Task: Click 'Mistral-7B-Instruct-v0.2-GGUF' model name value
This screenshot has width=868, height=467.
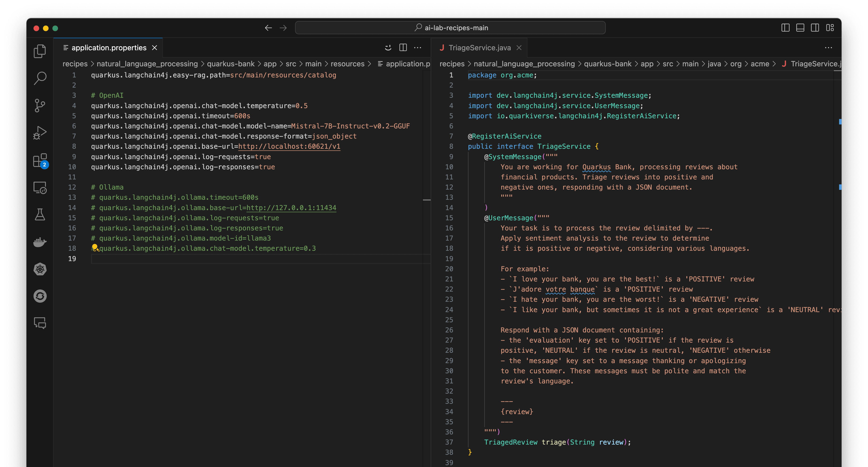Action: pyautogui.click(x=351, y=126)
